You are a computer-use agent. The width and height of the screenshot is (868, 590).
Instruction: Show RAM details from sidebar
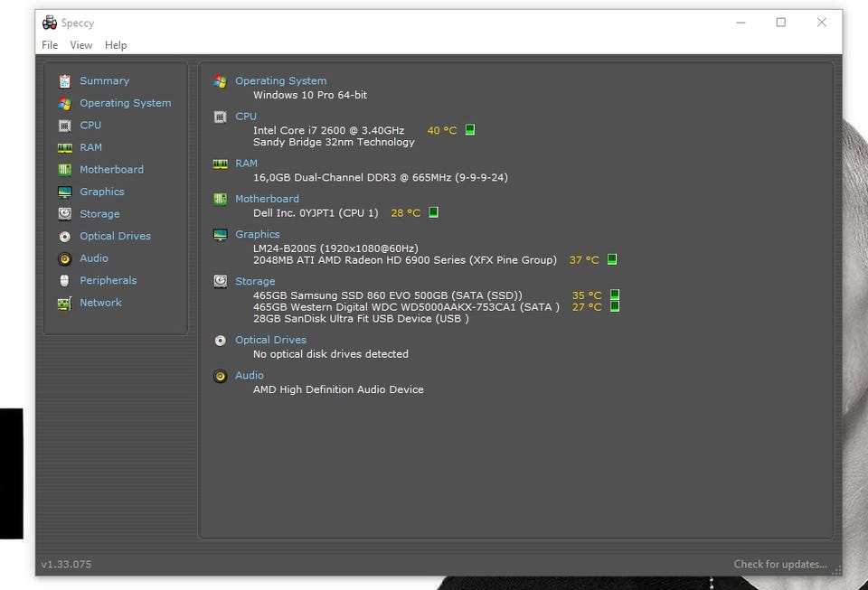click(x=90, y=147)
